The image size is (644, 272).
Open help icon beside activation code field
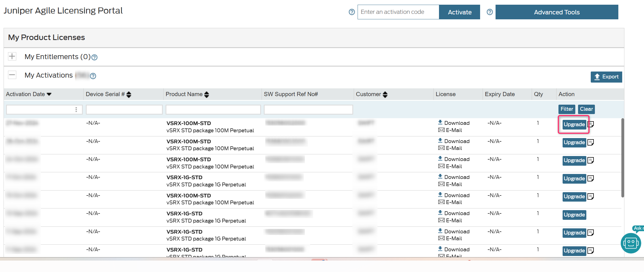(x=352, y=12)
